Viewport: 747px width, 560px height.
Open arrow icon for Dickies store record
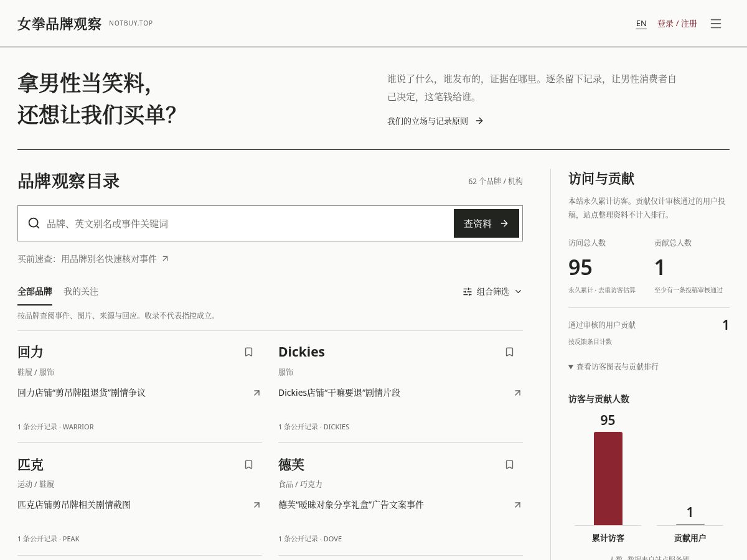coord(517,393)
